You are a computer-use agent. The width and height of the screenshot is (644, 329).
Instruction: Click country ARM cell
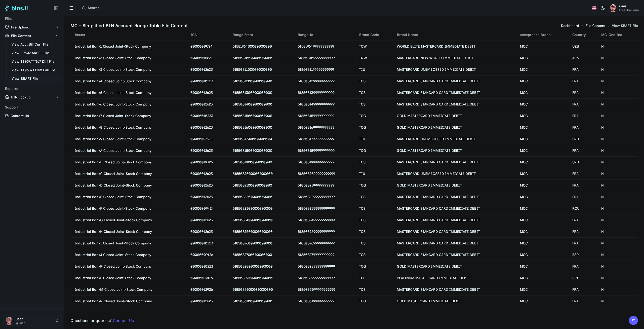576,58
